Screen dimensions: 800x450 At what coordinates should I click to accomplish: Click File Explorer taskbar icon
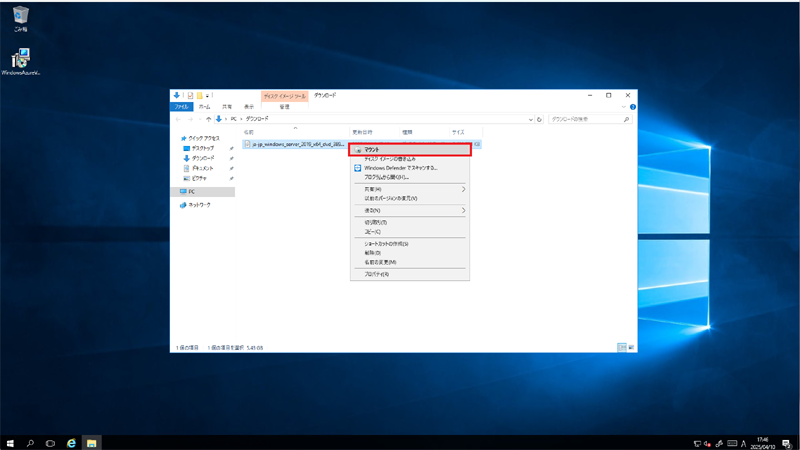[x=91, y=442]
